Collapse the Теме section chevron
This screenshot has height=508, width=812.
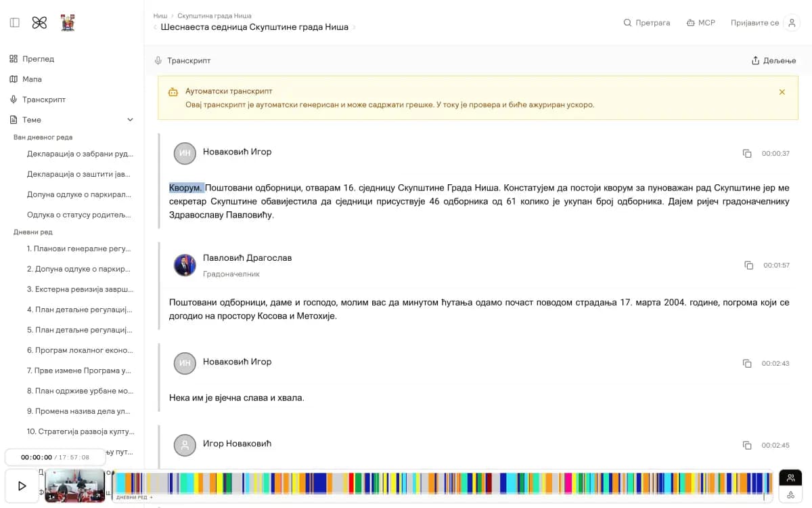131,120
